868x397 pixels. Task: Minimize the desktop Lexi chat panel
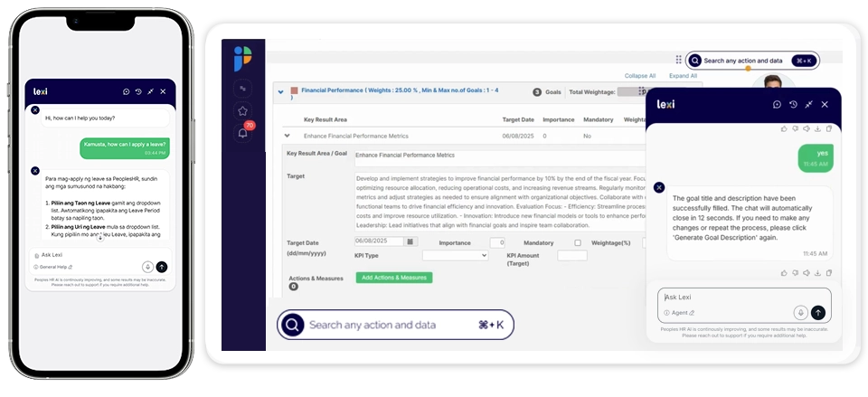tap(808, 105)
